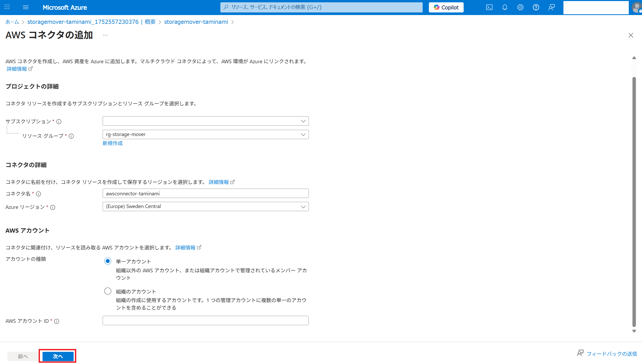Screen dimensions: 642x364
Task: Open notifications bell
Action: click(505, 7)
